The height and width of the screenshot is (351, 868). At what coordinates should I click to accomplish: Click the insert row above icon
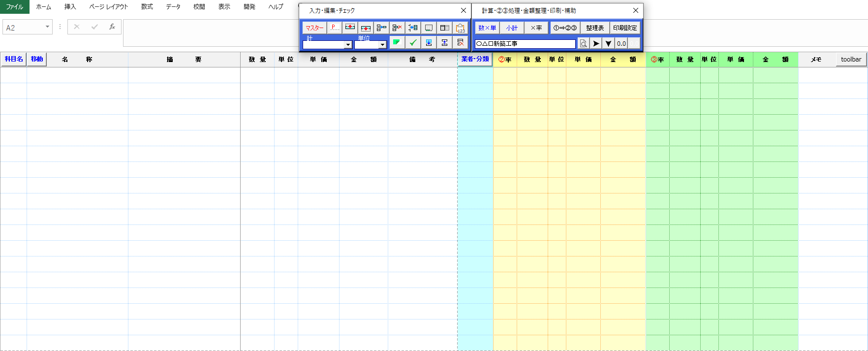pyautogui.click(x=350, y=28)
